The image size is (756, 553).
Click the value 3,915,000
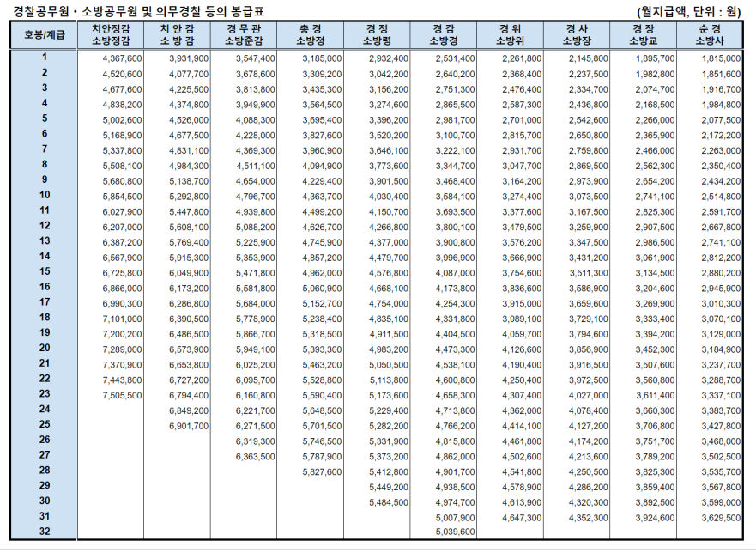tap(522, 304)
